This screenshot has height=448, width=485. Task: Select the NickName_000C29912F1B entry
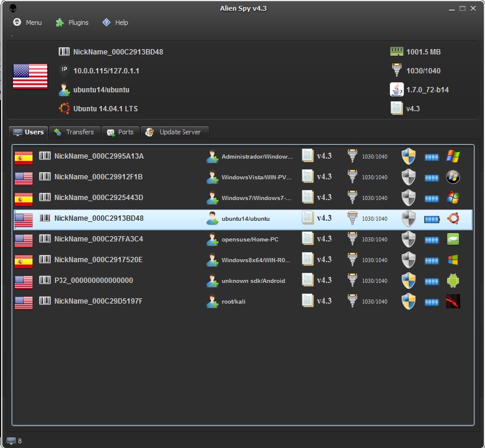click(243, 177)
